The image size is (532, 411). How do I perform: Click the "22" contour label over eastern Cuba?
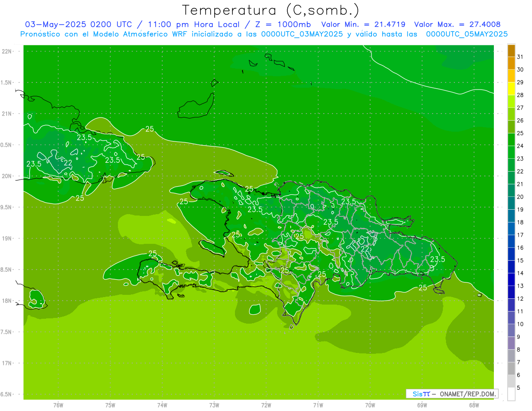tap(68, 163)
